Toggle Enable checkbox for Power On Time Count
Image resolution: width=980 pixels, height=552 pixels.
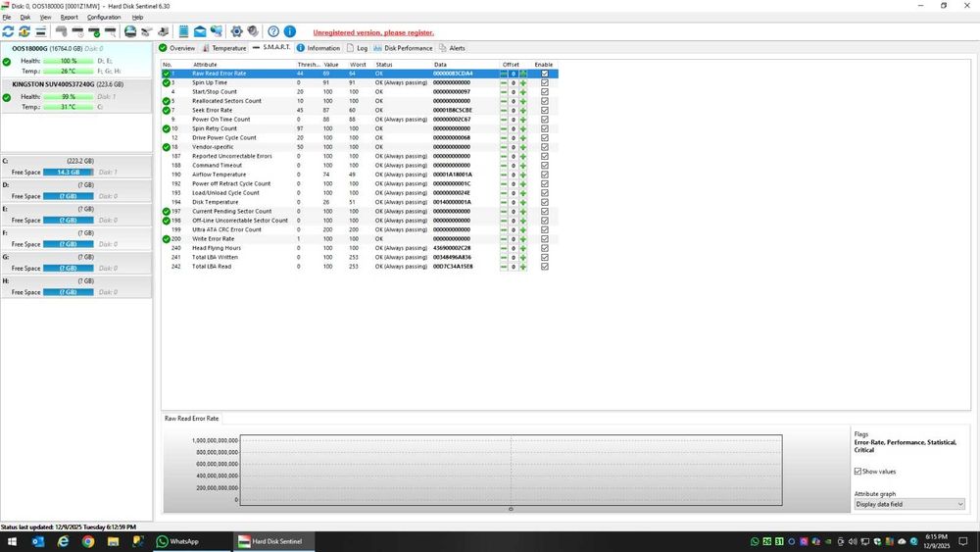[x=544, y=120]
